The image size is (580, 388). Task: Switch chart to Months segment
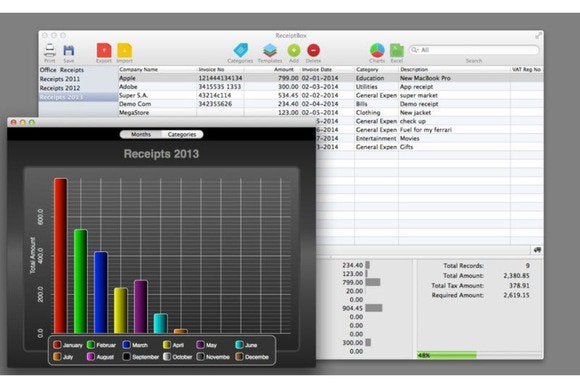click(141, 134)
